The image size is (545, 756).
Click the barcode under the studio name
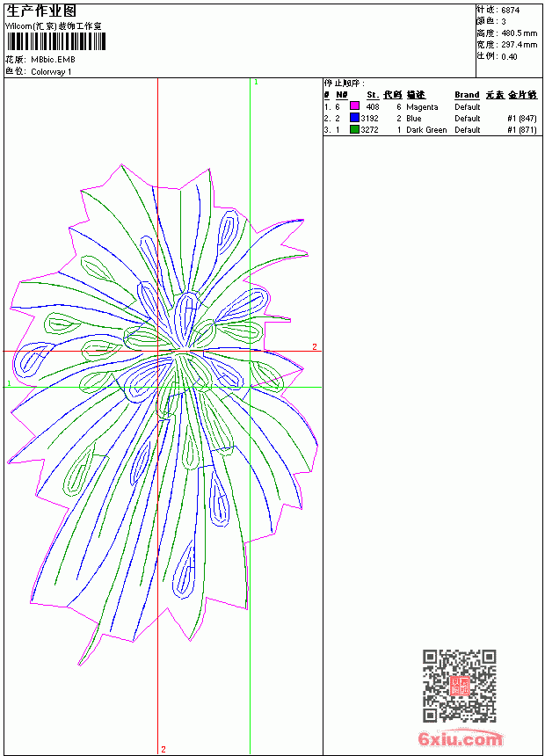(55, 41)
